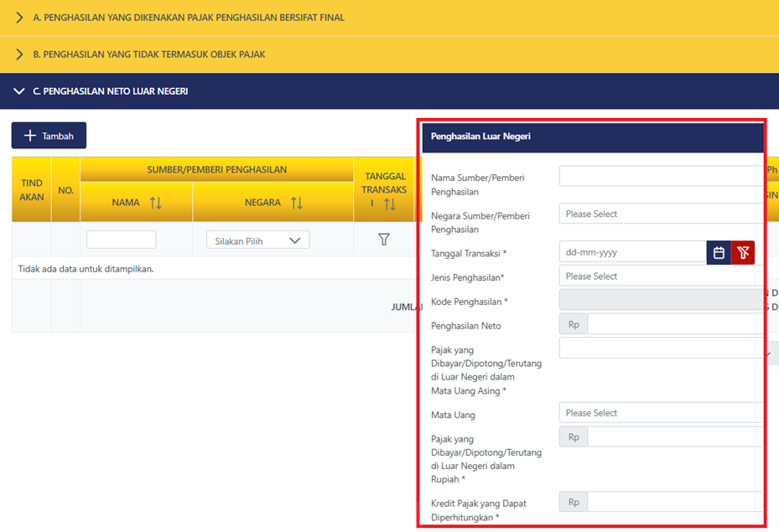Click the Tanggal Transaksi date field

tap(632, 252)
